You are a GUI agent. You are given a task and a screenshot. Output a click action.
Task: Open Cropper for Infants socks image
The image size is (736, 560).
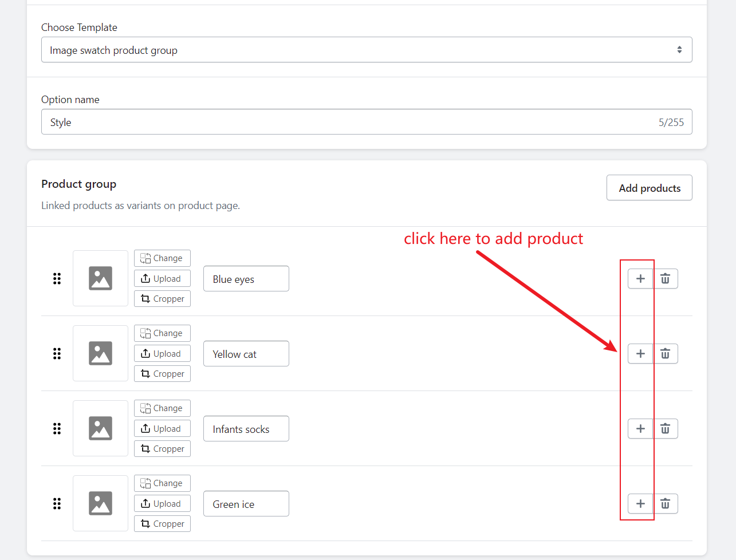click(162, 449)
